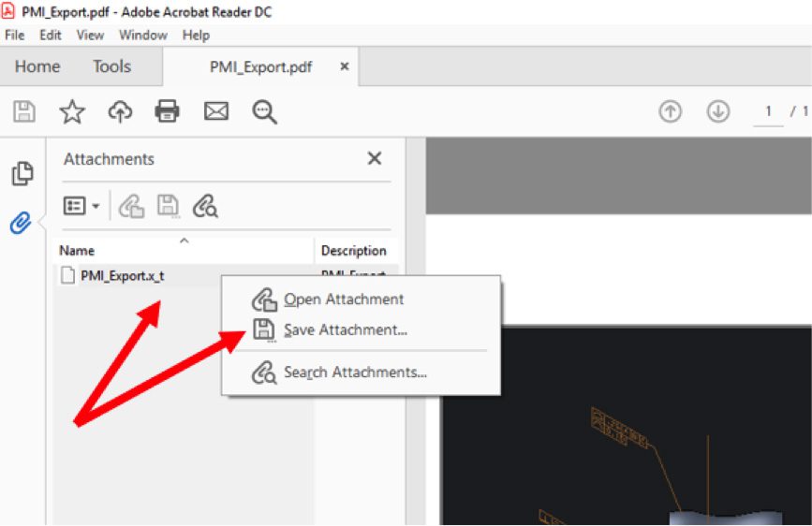Image resolution: width=812 pixels, height=526 pixels.
Task: Close the Attachments panel
Action: click(x=375, y=158)
